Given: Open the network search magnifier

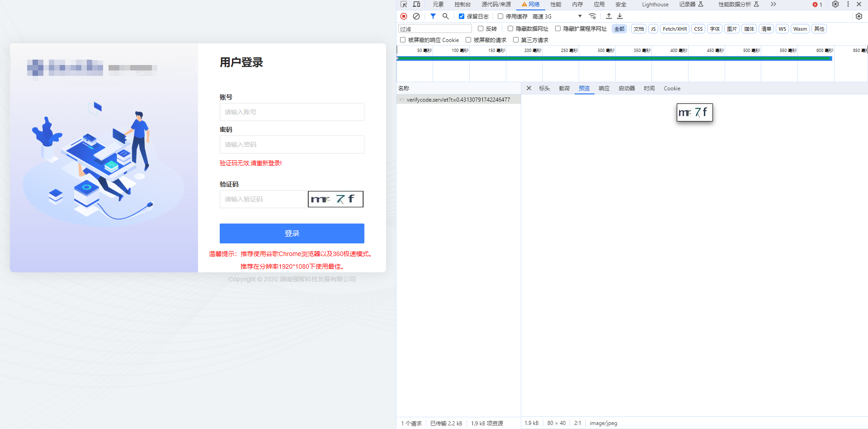Looking at the screenshot, I should 446,16.
